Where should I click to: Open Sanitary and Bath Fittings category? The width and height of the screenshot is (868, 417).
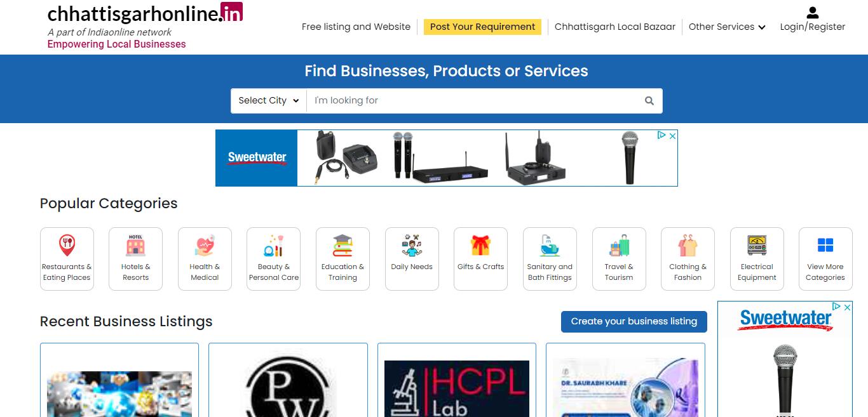pyautogui.click(x=550, y=259)
